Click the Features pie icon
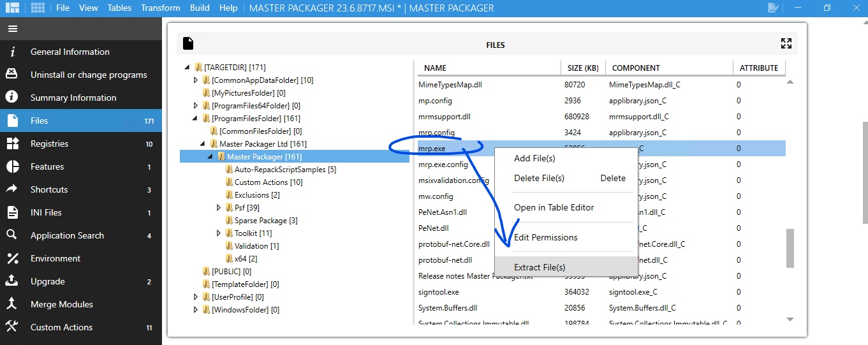This screenshot has width=868, height=345. click(x=12, y=166)
